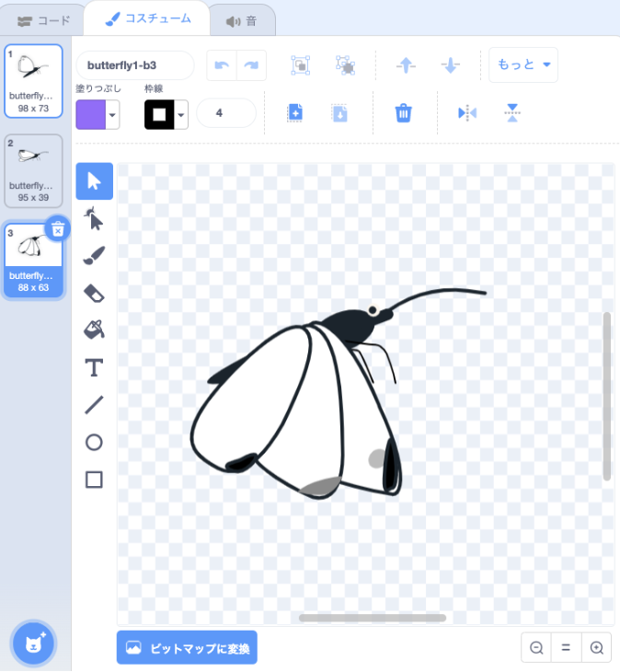Activate the Text tool
This screenshot has height=672, width=620.
94,368
